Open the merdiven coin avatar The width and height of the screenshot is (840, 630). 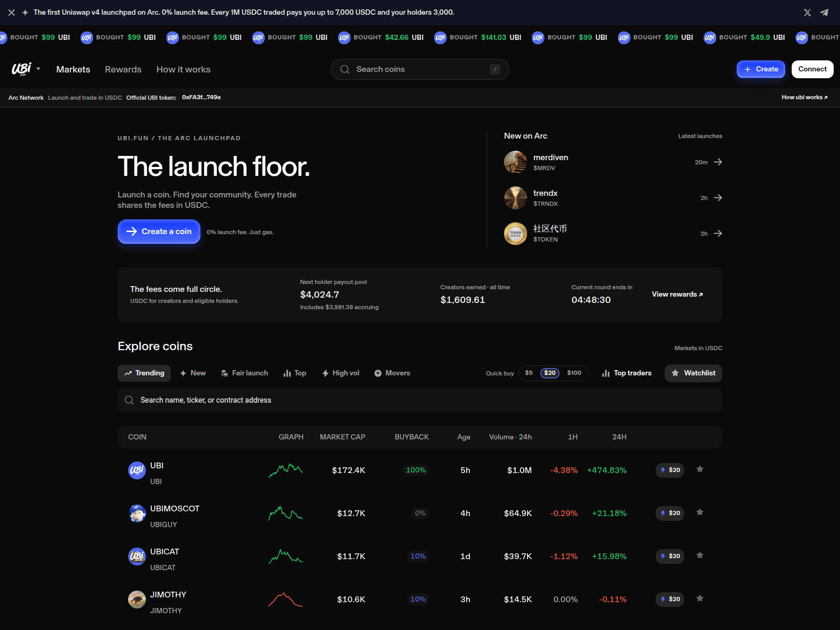[x=516, y=162]
